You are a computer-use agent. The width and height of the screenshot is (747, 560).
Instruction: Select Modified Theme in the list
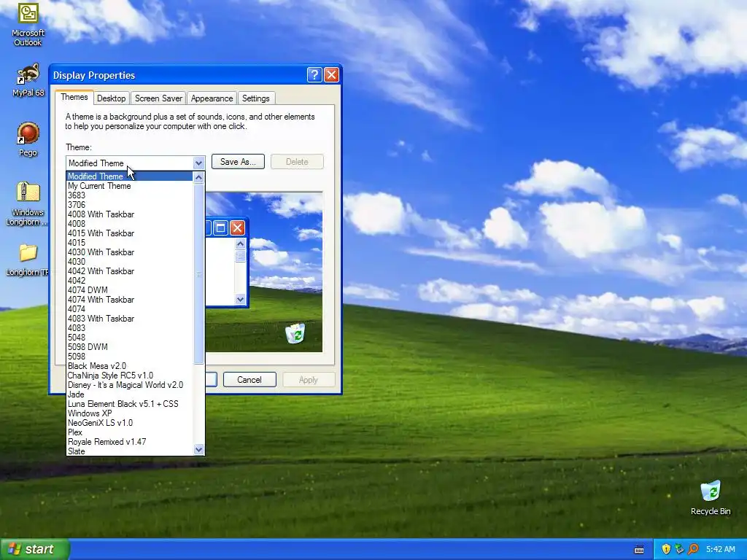130,176
